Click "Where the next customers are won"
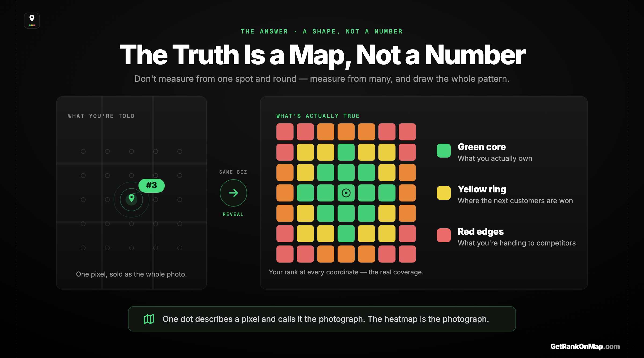 coord(515,201)
